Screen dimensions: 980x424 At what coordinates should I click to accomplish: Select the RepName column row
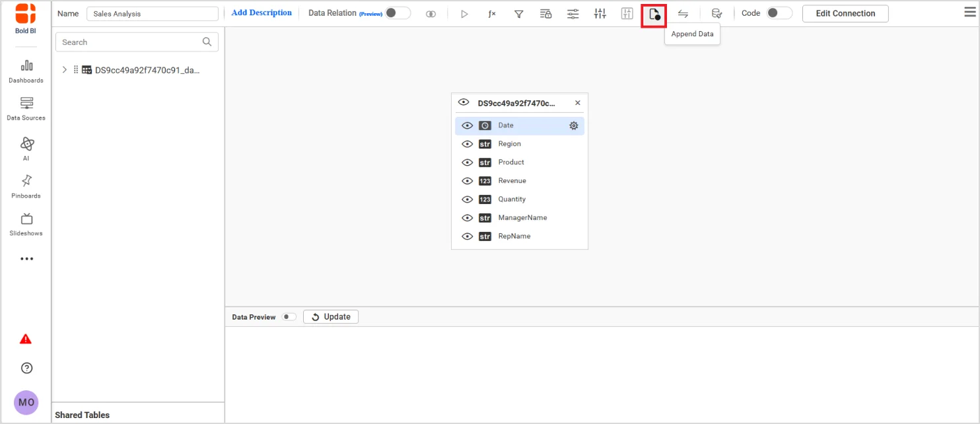pos(520,236)
